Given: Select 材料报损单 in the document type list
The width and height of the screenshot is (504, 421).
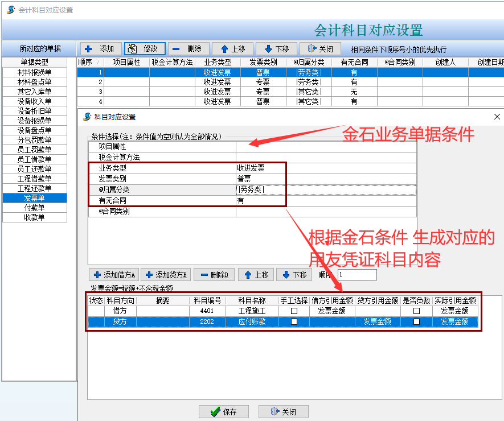Looking at the screenshot, I should [34, 72].
